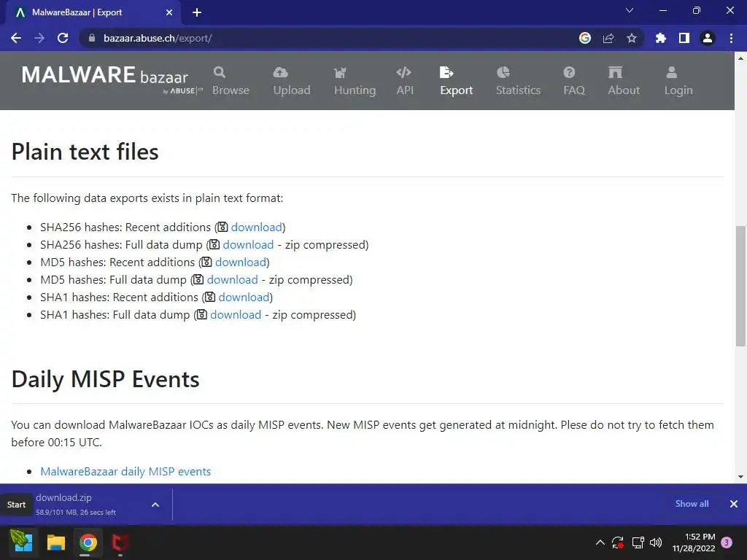This screenshot has width=747, height=560.
Task: Go to the About page
Action: click(x=624, y=81)
